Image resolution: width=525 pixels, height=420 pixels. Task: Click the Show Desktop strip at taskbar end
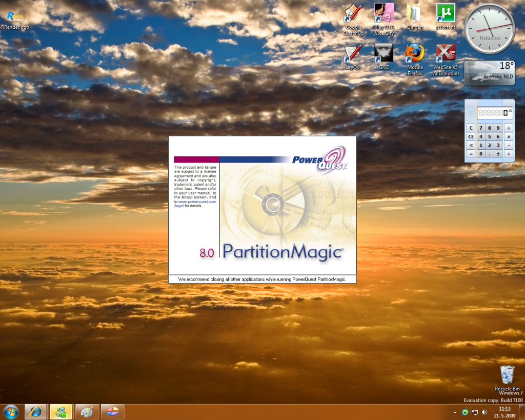(x=522, y=412)
